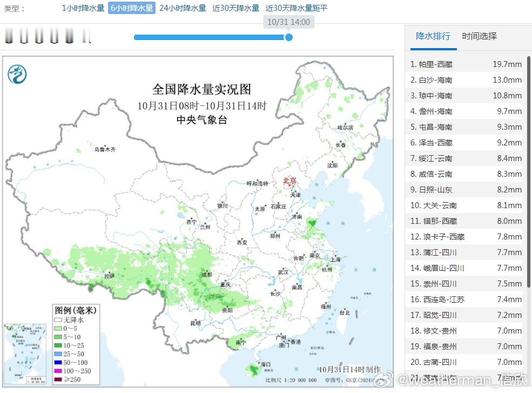The height and width of the screenshot is (393, 532).
Task: Click the last icon in the top-left icon row
Action: [86, 36]
